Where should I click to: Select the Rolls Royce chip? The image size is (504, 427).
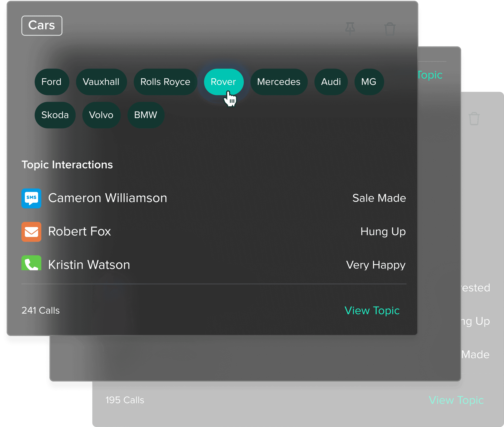165,82
